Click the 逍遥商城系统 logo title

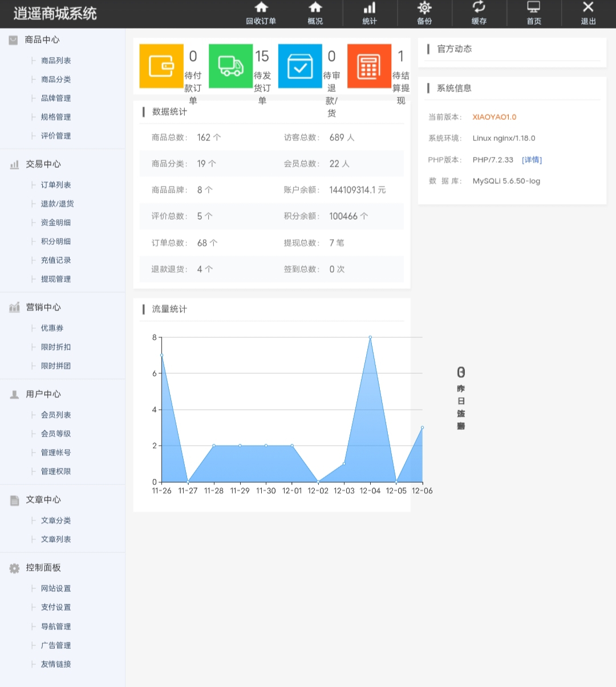point(55,14)
